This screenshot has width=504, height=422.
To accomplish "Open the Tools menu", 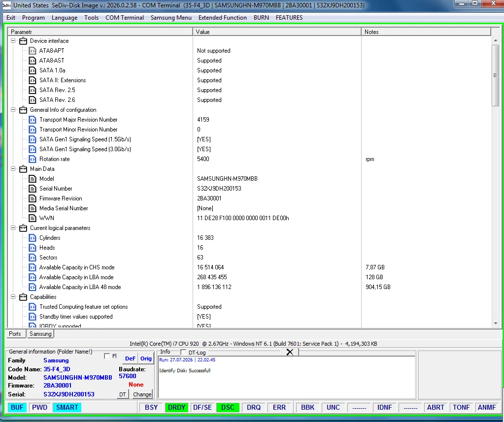I will (91, 18).
